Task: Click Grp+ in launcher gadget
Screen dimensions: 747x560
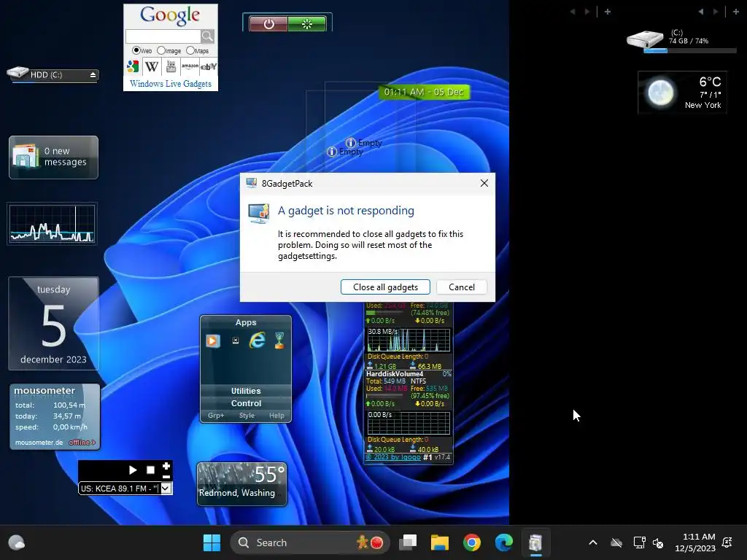Action: tap(216, 415)
